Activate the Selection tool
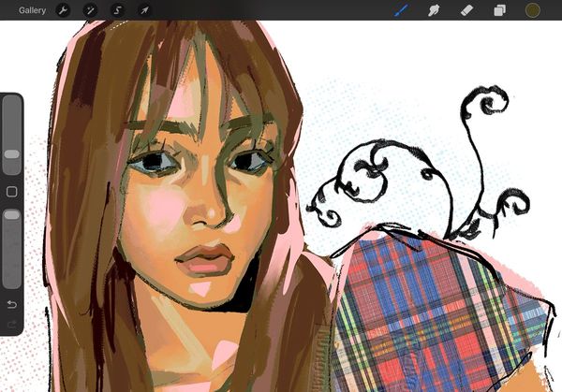This screenshot has height=392, width=562. coord(117,10)
